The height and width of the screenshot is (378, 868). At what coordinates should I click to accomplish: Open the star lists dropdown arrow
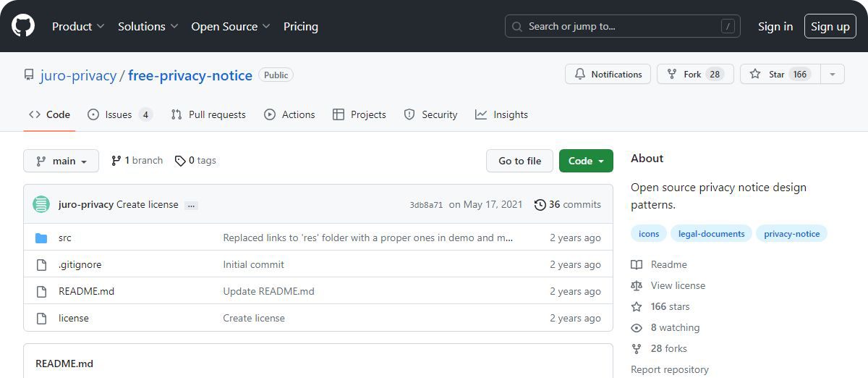click(x=832, y=74)
